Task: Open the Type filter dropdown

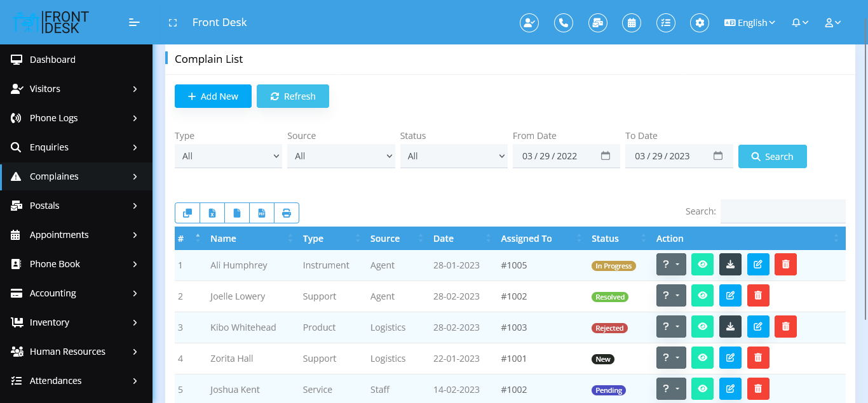Action: (x=228, y=156)
